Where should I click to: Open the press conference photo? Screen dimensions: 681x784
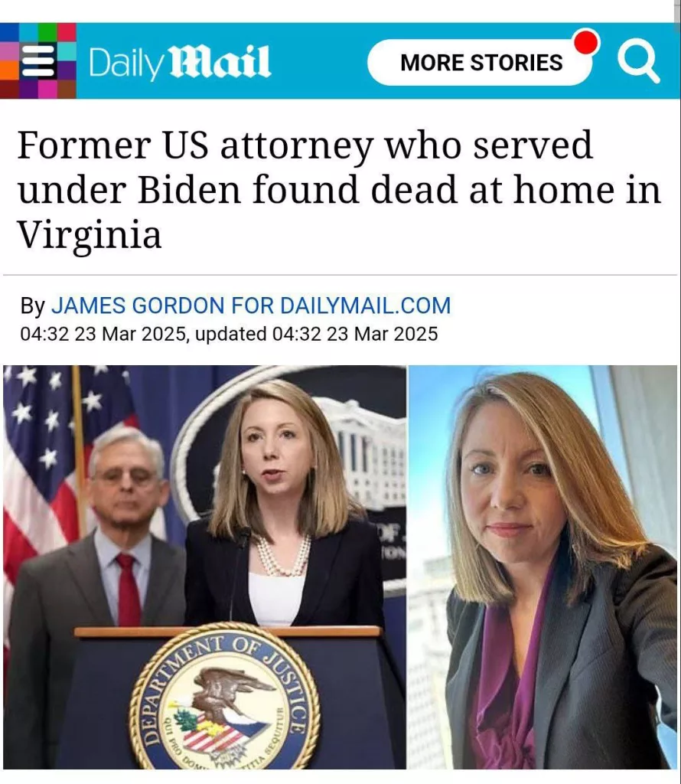click(x=205, y=567)
